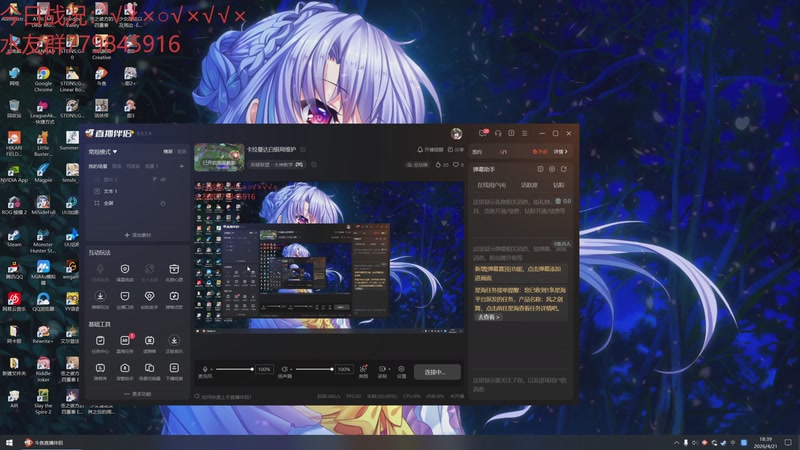
Task: Click the plus icon to add a scene
Action: click(x=181, y=166)
